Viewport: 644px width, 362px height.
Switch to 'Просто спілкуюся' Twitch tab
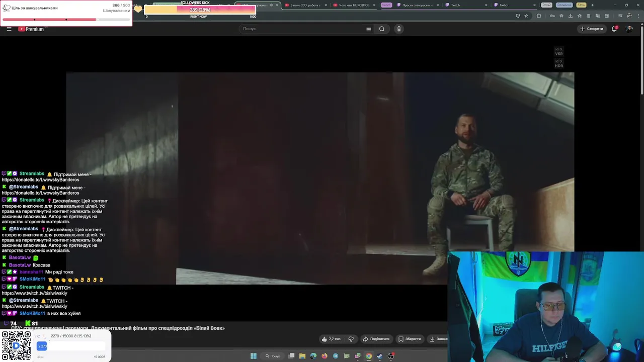tap(418, 5)
